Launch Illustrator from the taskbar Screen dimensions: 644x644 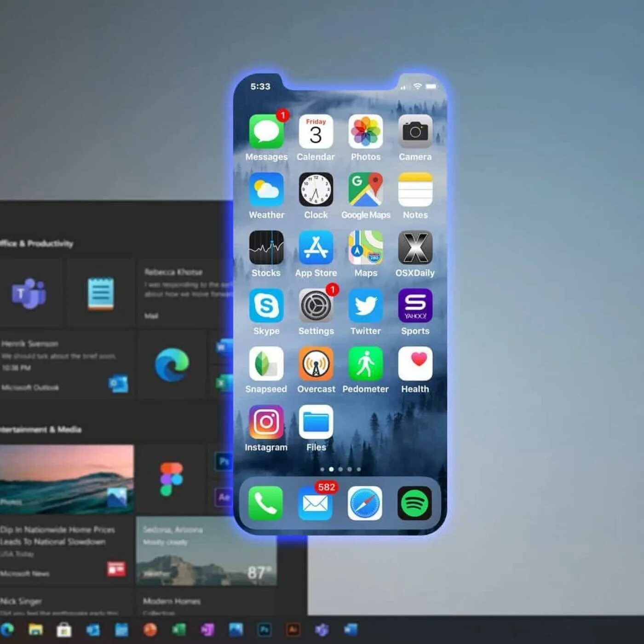293,629
